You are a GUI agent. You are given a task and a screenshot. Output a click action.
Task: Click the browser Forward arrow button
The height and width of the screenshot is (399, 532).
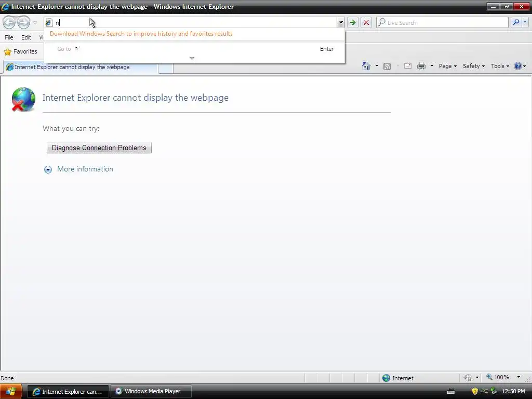23,22
